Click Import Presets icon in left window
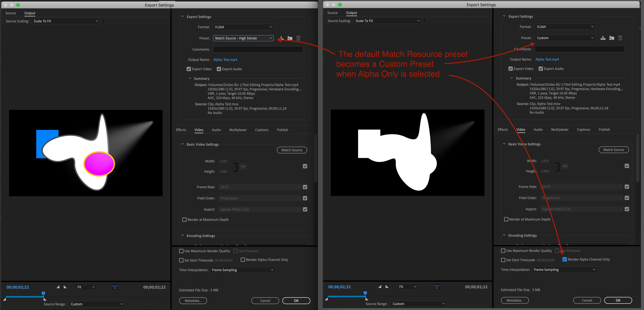 point(290,38)
